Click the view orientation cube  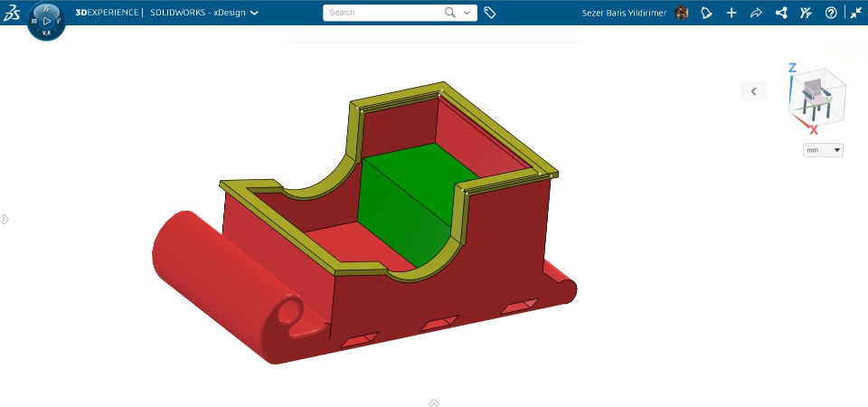817,98
